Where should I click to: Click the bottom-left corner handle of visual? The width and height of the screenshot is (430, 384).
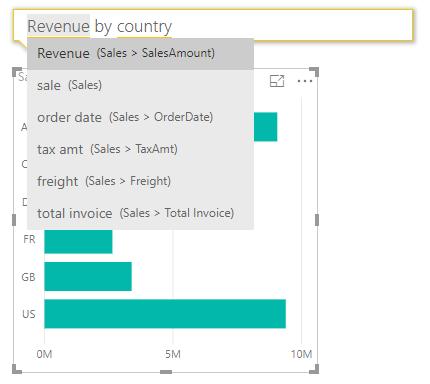(x=17, y=369)
